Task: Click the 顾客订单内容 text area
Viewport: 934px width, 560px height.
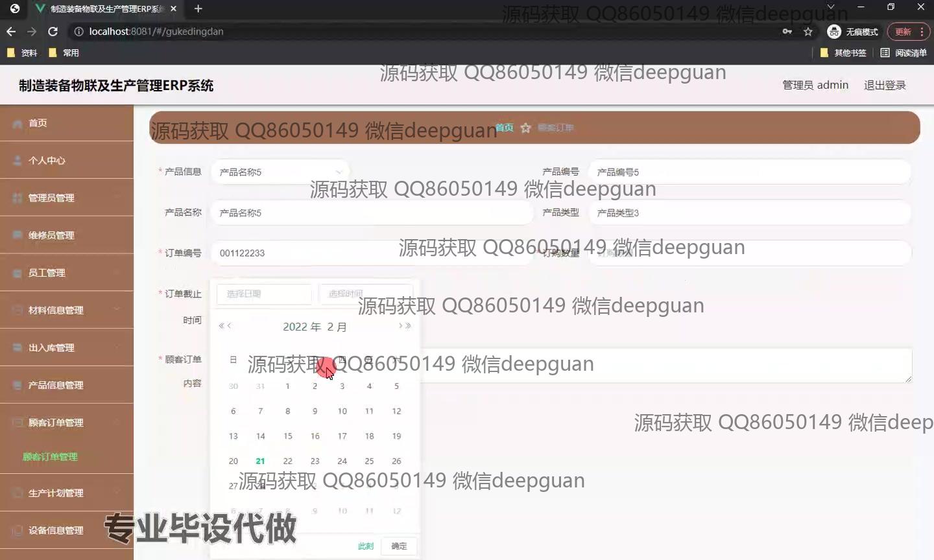Action: [666, 366]
